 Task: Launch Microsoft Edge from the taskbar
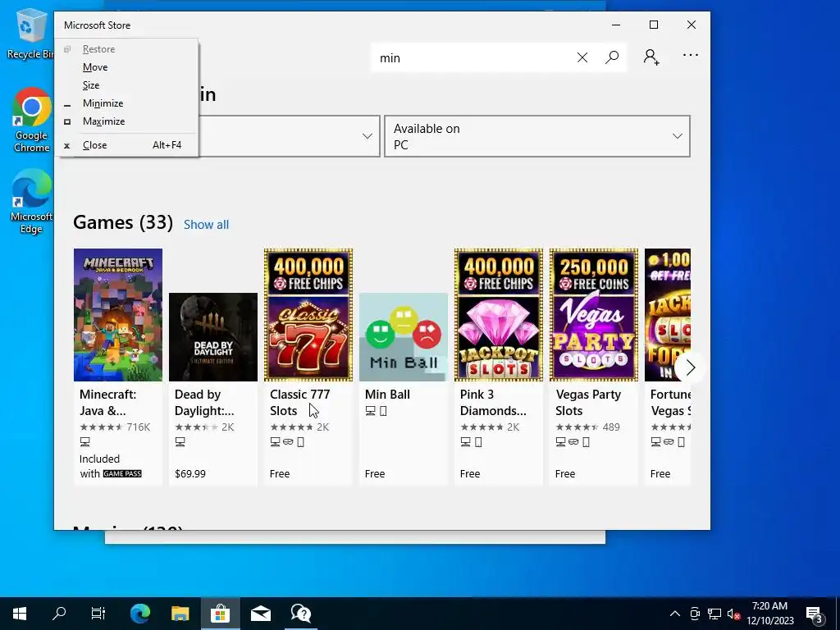pyautogui.click(x=140, y=614)
